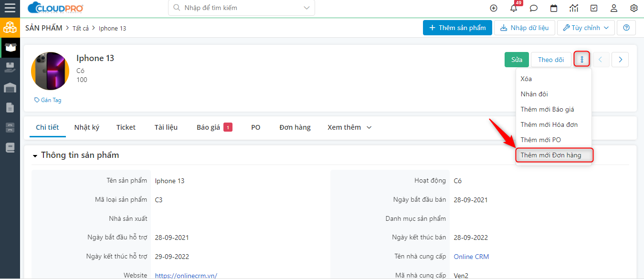
Task: Click the Mã loại sản phẩm value C3
Action: coord(158,200)
